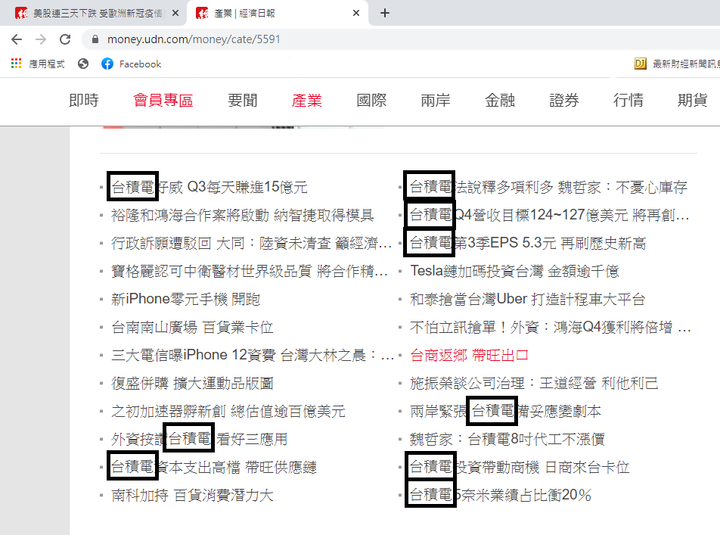The width and height of the screenshot is (720, 535).
Task: Open the 國際 section
Action: [x=371, y=100]
